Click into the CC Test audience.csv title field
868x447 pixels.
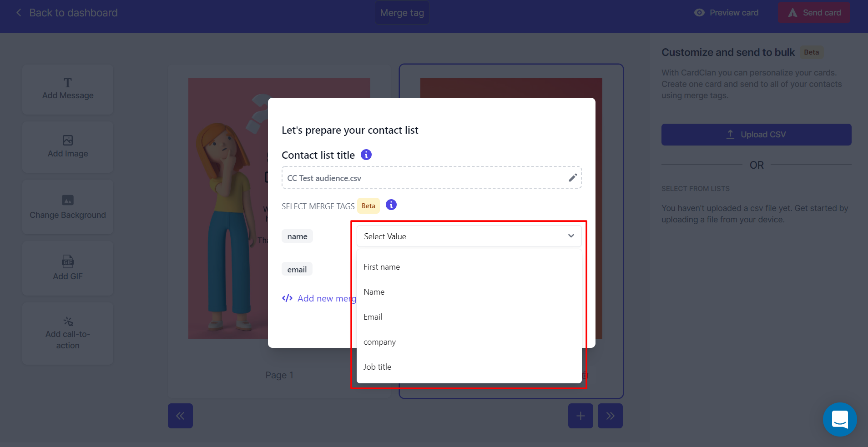[431, 178]
